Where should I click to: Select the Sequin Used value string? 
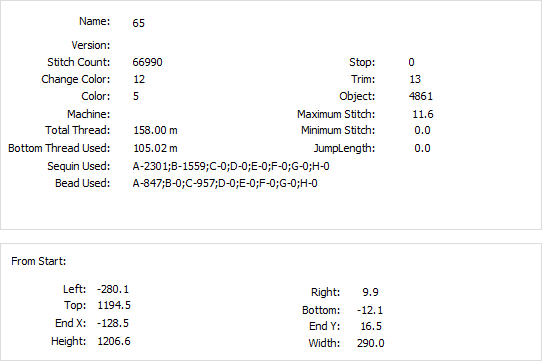[231, 166]
